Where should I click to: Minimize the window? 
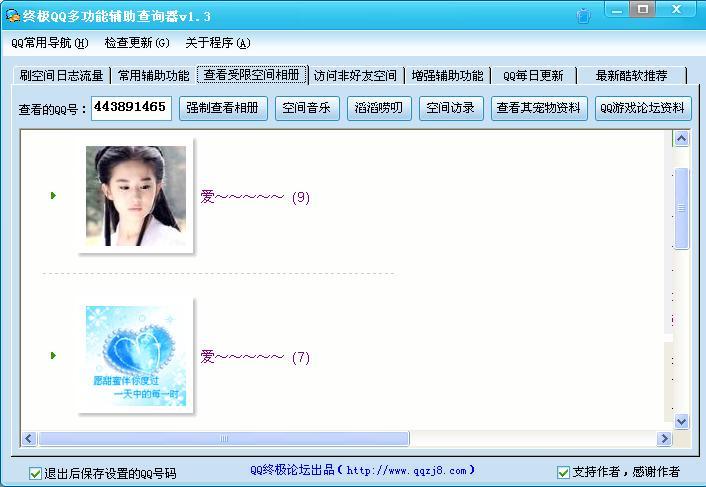[x=617, y=10]
